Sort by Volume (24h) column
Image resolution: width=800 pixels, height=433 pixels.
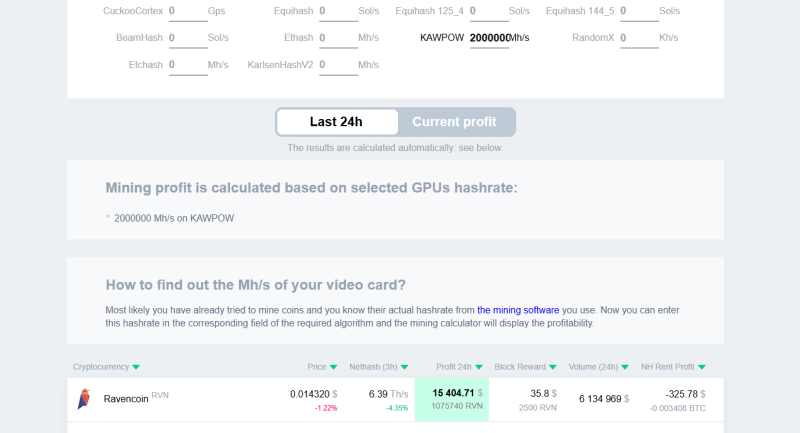click(x=600, y=367)
